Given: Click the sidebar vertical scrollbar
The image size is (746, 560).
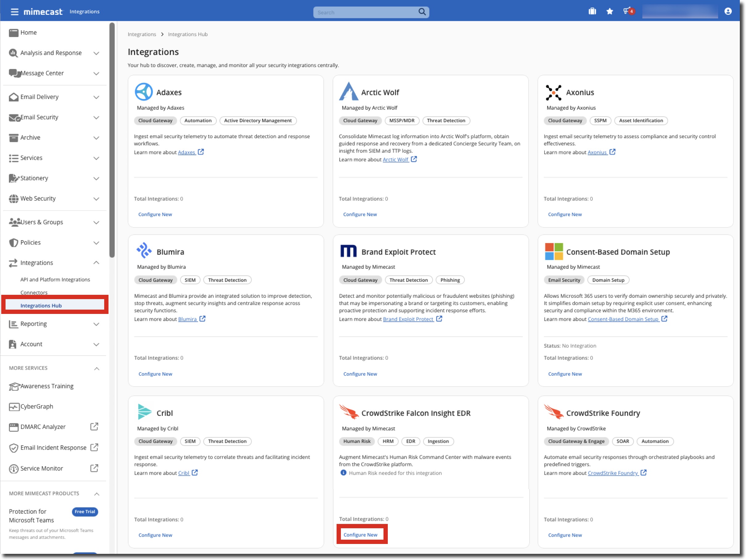Looking at the screenshot, I should pos(112,140).
